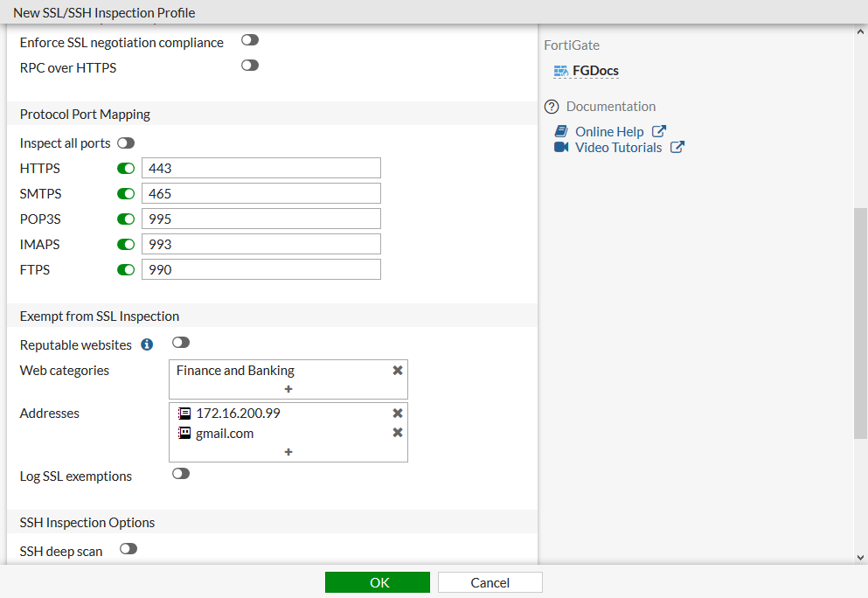Click the OK button
The image size is (868, 598).
coord(377,581)
